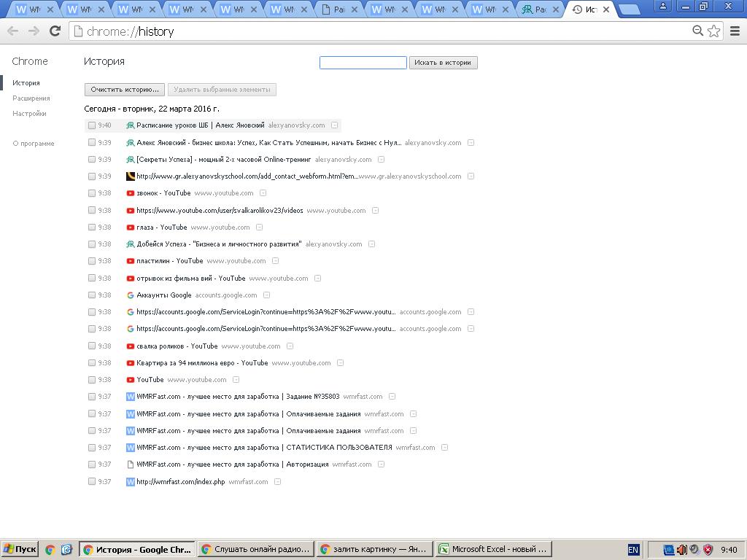The image size is (747, 560).
Task: Click favicon of 'Расписание уроков ШБ' entry
Action: click(x=130, y=125)
